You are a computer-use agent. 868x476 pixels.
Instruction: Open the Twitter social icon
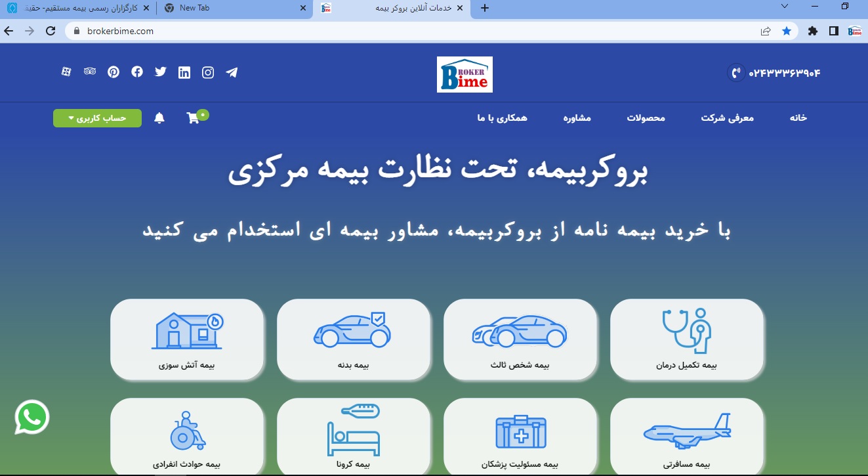click(x=161, y=72)
